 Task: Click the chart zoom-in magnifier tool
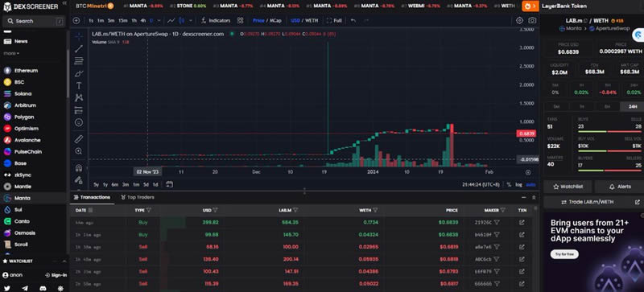point(78,151)
